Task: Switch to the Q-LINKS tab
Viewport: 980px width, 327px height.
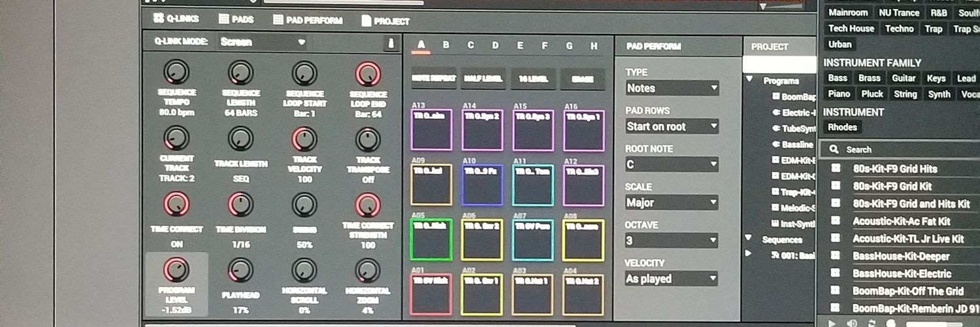Action: tap(176, 18)
